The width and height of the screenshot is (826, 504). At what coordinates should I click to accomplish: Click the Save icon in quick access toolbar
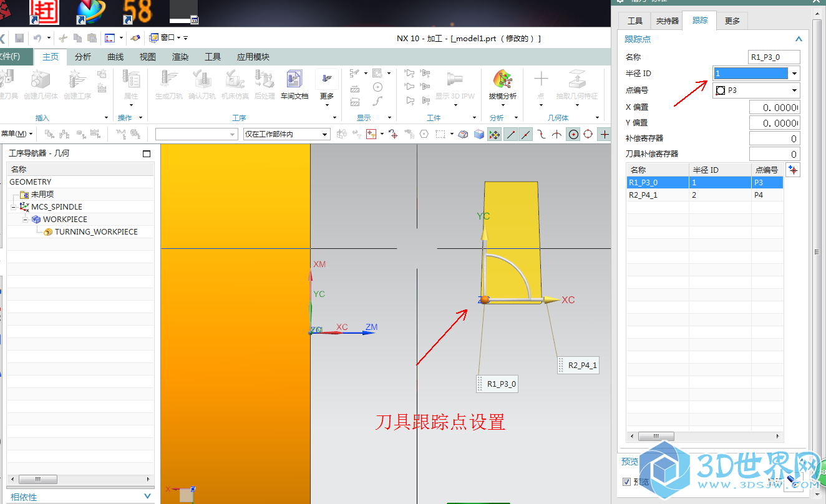(x=19, y=38)
